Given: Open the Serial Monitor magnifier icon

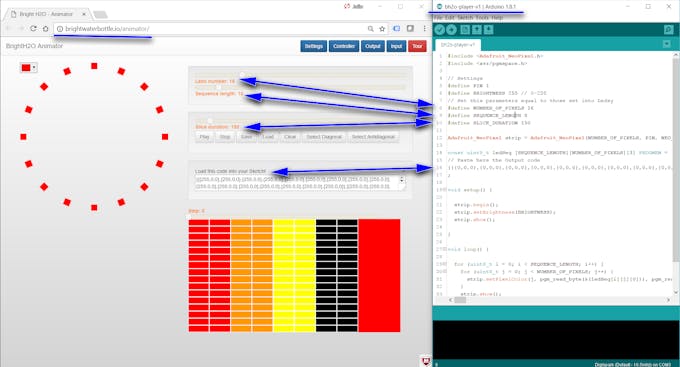Looking at the screenshot, I should (668, 29).
